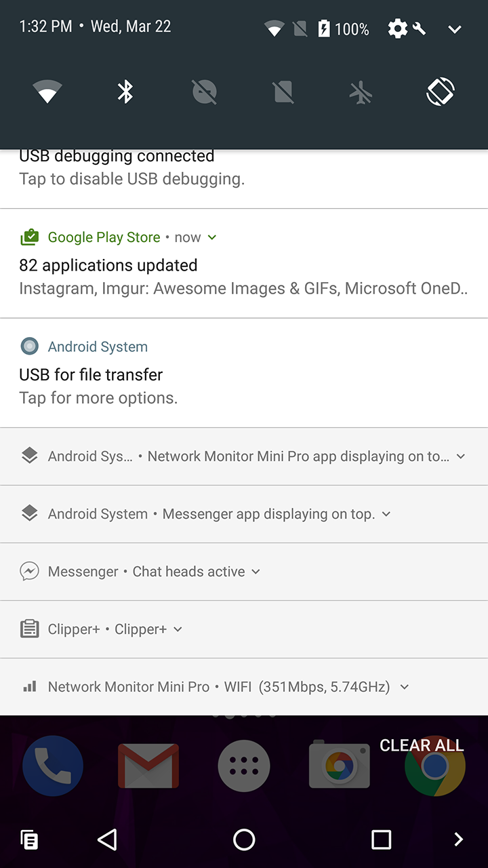Expand the Network Monitor Mini Pro notification
This screenshot has width=488, height=868.
tap(404, 687)
